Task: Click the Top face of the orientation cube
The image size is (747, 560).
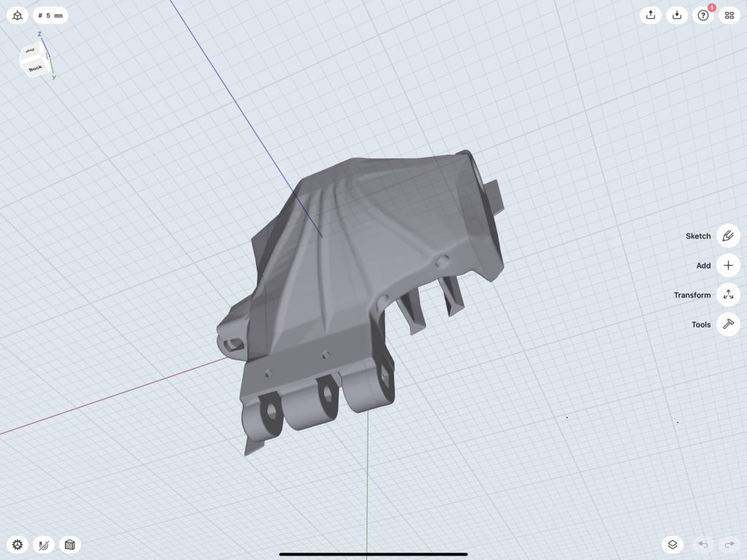Action: coord(31,51)
